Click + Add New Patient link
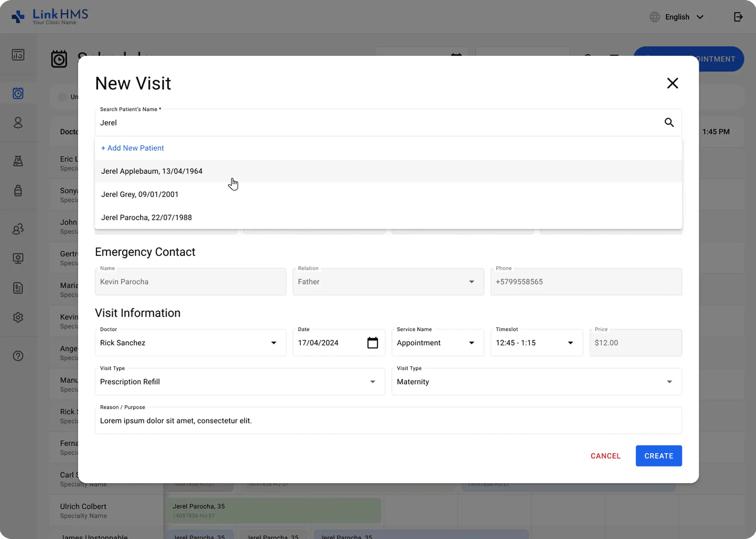 (132, 148)
